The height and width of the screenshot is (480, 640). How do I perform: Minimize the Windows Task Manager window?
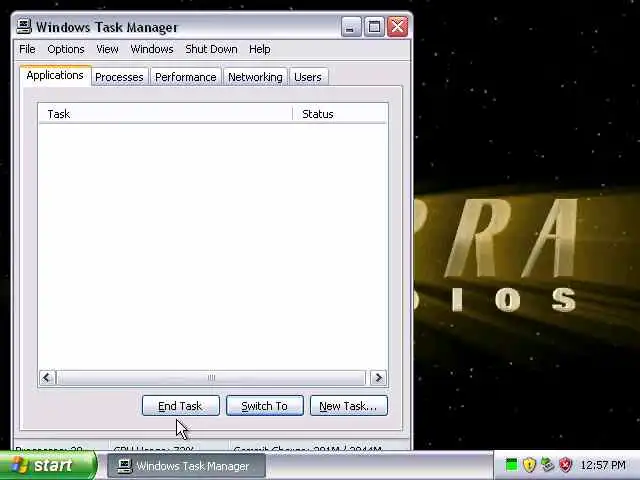[x=351, y=27]
